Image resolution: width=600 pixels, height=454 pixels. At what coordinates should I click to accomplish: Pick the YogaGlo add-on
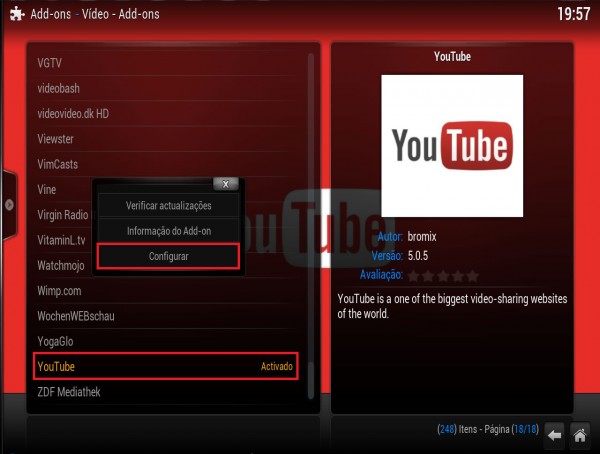[165, 341]
